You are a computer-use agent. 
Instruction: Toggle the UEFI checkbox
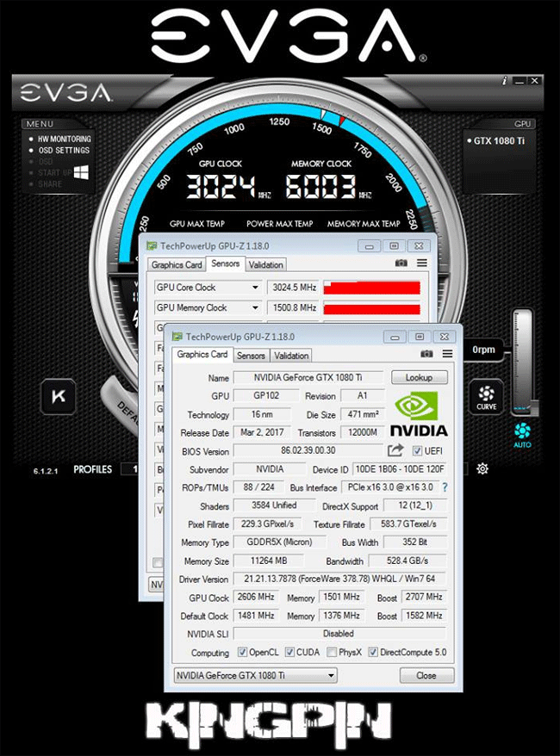point(417,451)
